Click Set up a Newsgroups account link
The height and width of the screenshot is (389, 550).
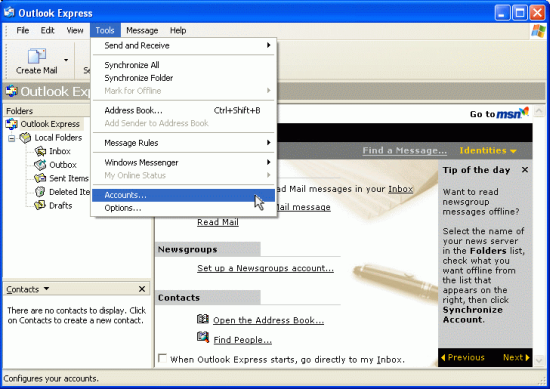(265, 268)
